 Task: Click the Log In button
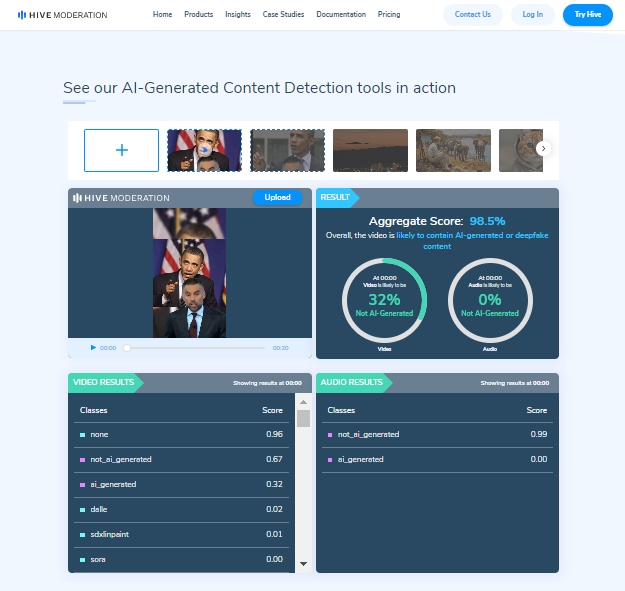click(x=533, y=15)
